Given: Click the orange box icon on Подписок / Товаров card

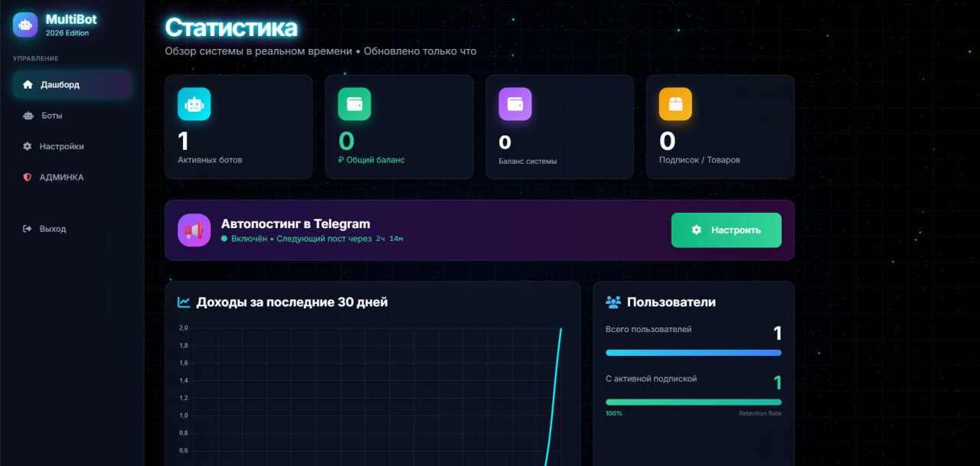Looking at the screenshot, I should point(675,104).
